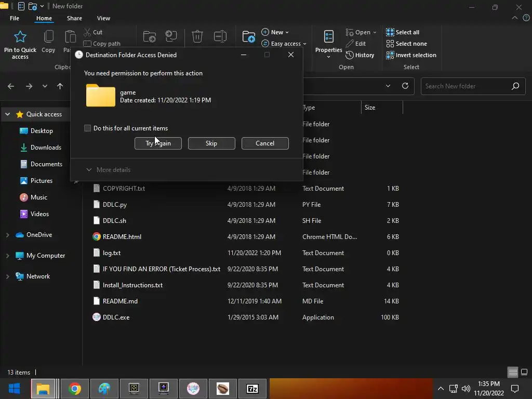Viewport: 532px width, 399px height.
Task: Select Desktop in Quick access
Action: (x=36, y=131)
